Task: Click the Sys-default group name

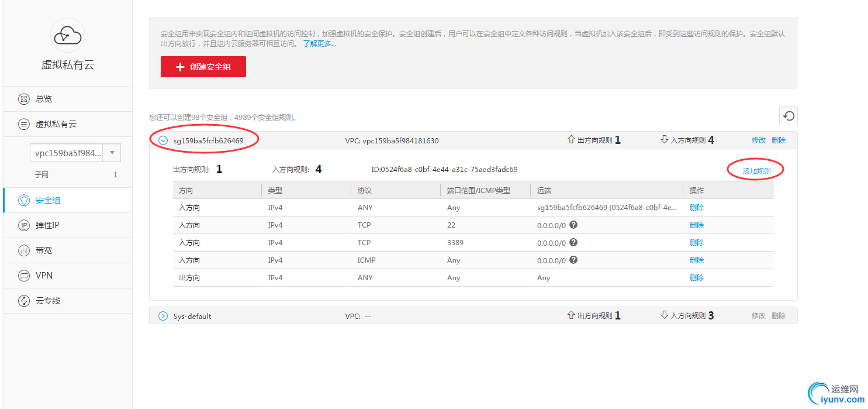Action: pyautogui.click(x=192, y=317)
